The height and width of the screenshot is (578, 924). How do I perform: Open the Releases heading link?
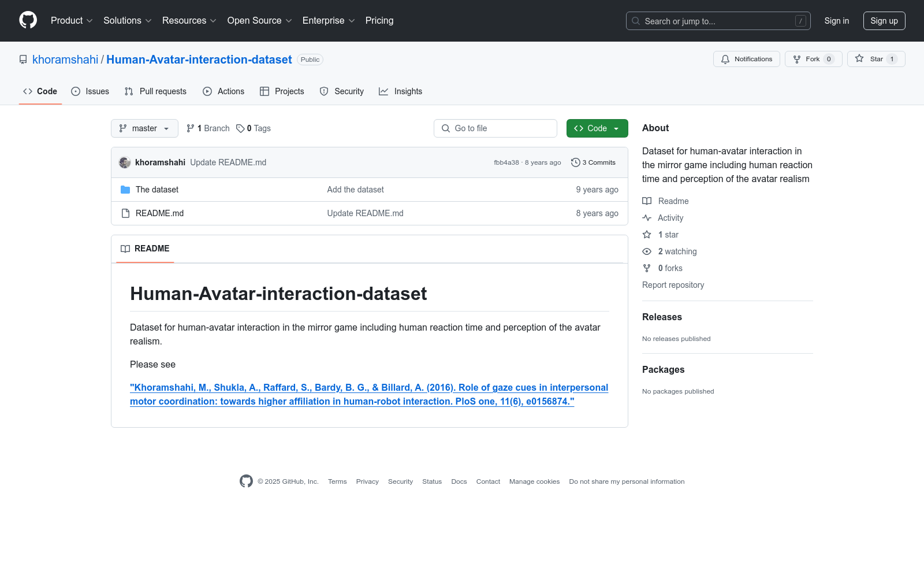(x=662, y=317)
